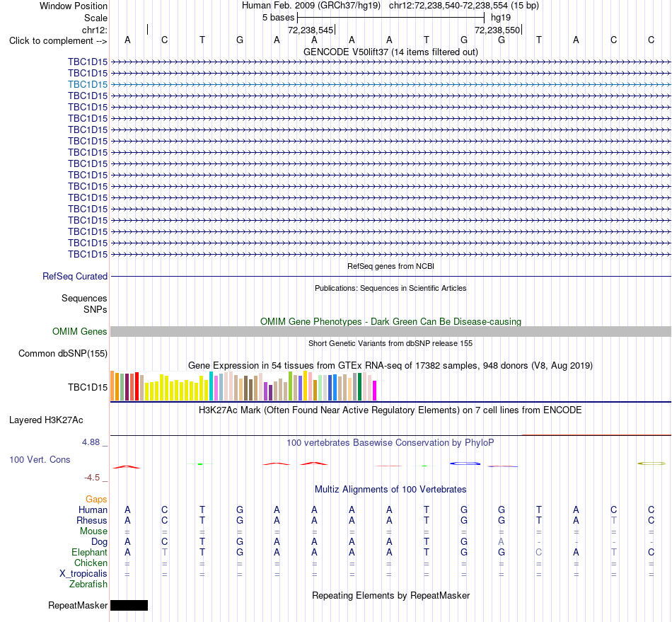Screen dimensions: 672x622
Task: Open 'Short Genetic Variants from dbSNP release 155'
Action: click(390, 343)
